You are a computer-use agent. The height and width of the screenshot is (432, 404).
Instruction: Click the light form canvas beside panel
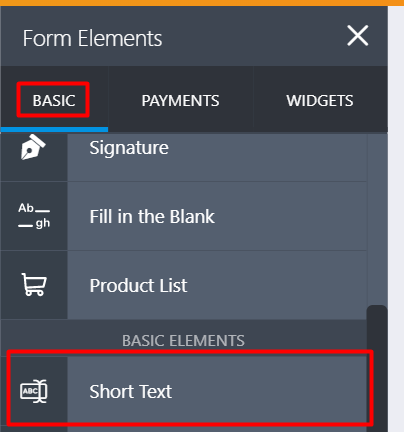coord(396,219)
